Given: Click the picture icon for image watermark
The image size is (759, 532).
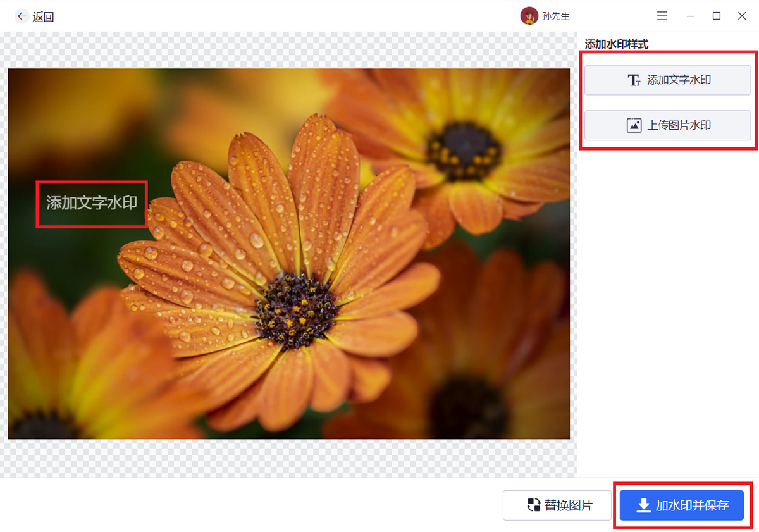Looking at the screenshot, I should (x=634, y=125).
